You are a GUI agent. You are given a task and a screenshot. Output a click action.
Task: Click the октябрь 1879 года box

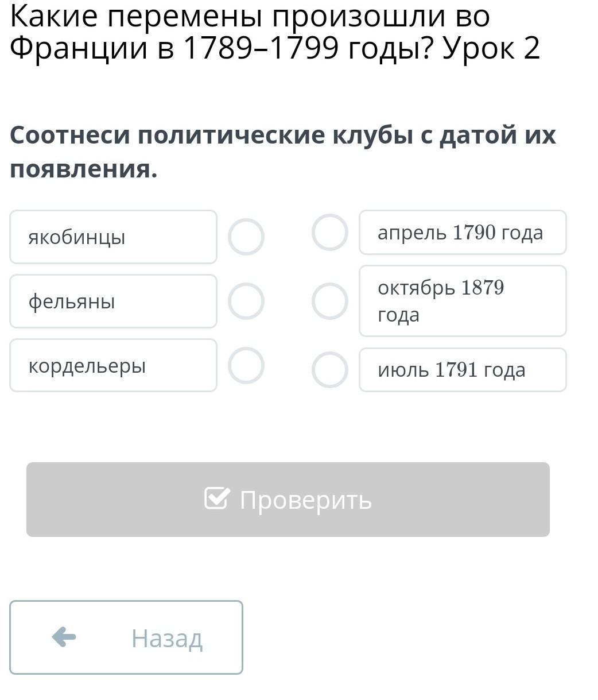[463, 301]
